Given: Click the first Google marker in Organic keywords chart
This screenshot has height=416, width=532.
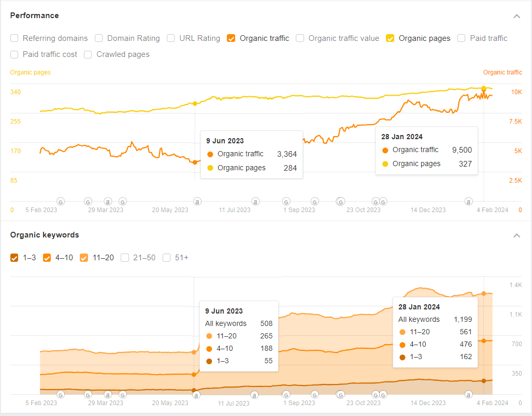Looking at the screenshot, I should (x=61, y=394).
